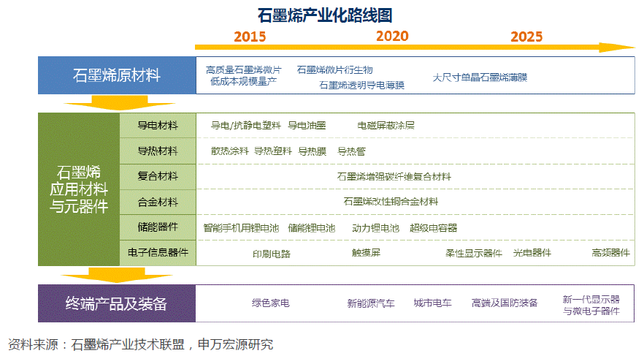Image resolution: width=644 pixels, height=356 pixels.
Task: Click 储能锂电池 item
Action: [312, 228]
